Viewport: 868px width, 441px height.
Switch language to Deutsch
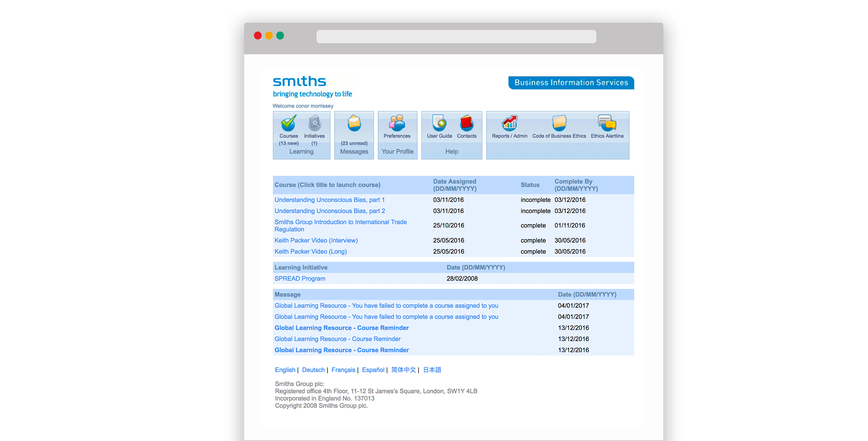click(313, 370)
